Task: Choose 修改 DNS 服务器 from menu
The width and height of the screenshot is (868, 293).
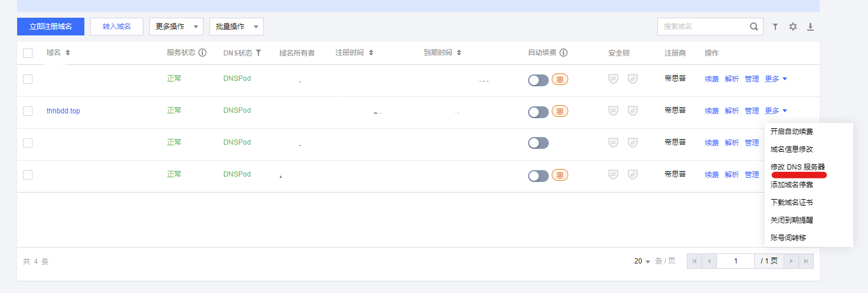Action: [798, 167]
